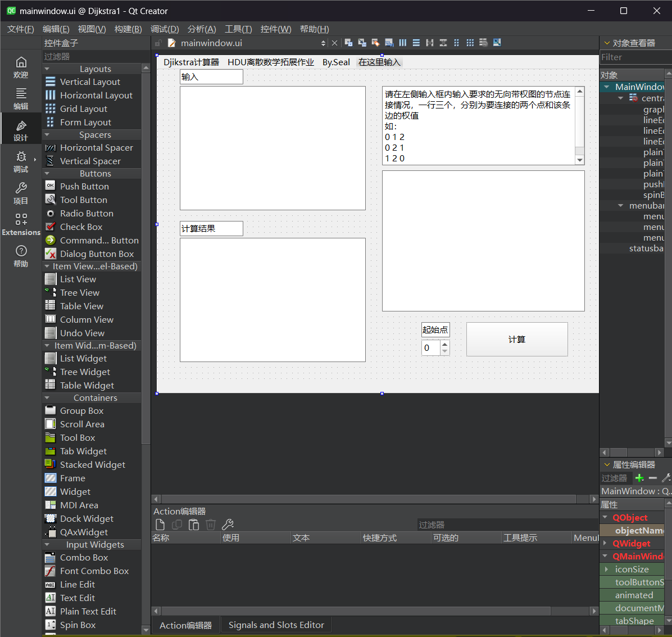Open the 工具(T) menu
This screenshot has height=637, width=672.
click(238, 29)
